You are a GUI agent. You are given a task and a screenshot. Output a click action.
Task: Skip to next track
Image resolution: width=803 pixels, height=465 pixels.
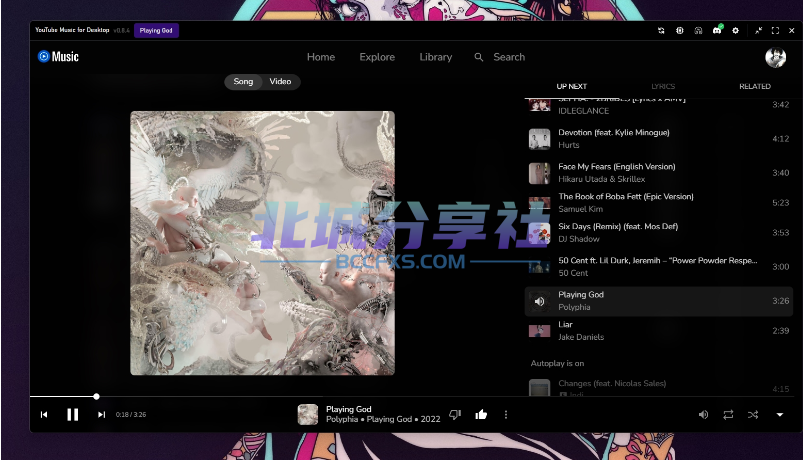101,415
